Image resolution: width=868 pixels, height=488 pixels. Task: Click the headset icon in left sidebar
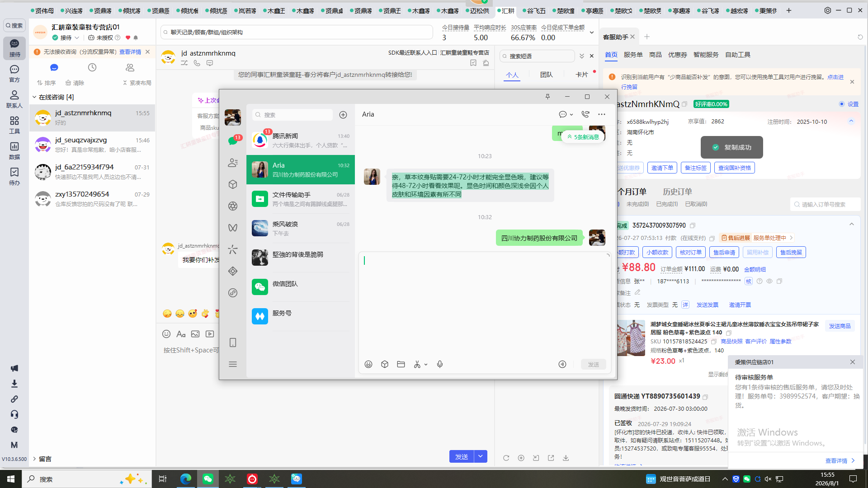click(14, 414)
